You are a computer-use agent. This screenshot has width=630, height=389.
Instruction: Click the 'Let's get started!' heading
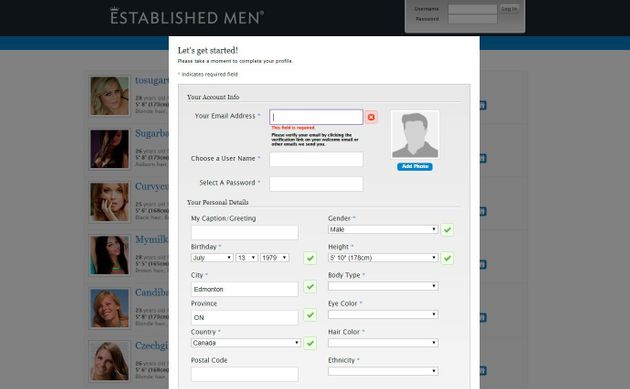[208, 51]
